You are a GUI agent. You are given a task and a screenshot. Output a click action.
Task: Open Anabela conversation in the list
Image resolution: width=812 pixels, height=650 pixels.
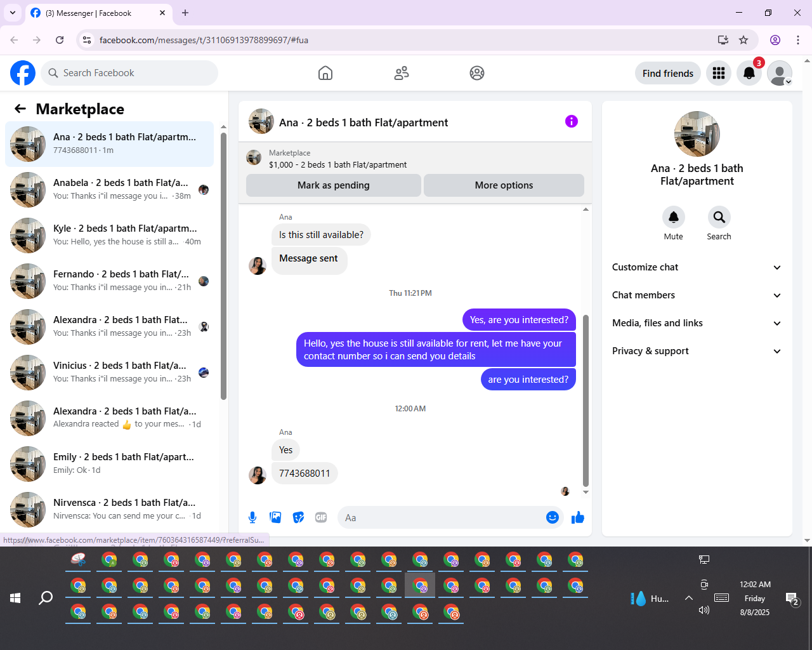(109, 190)
